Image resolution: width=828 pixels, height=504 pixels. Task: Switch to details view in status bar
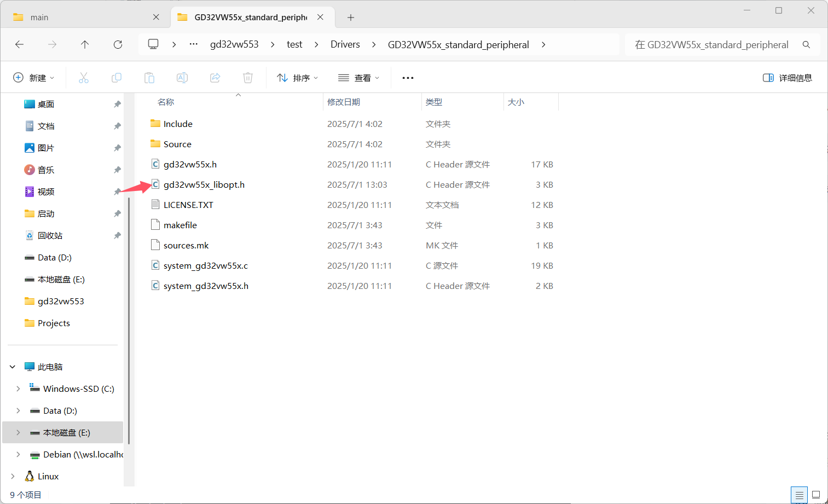tap(798, 495)
